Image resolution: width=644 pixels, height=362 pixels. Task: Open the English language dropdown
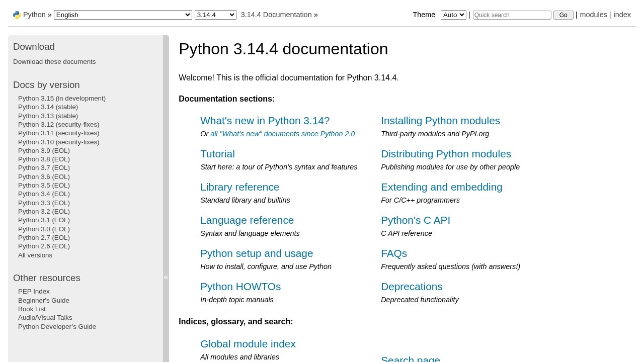coord(123,15)
